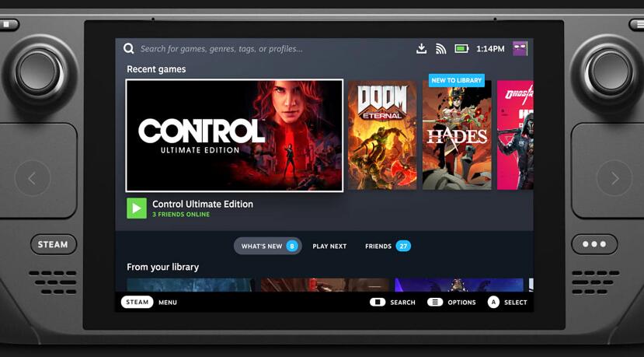Click the search magnifier icon
644x357 pixels.
coord(129,49)
